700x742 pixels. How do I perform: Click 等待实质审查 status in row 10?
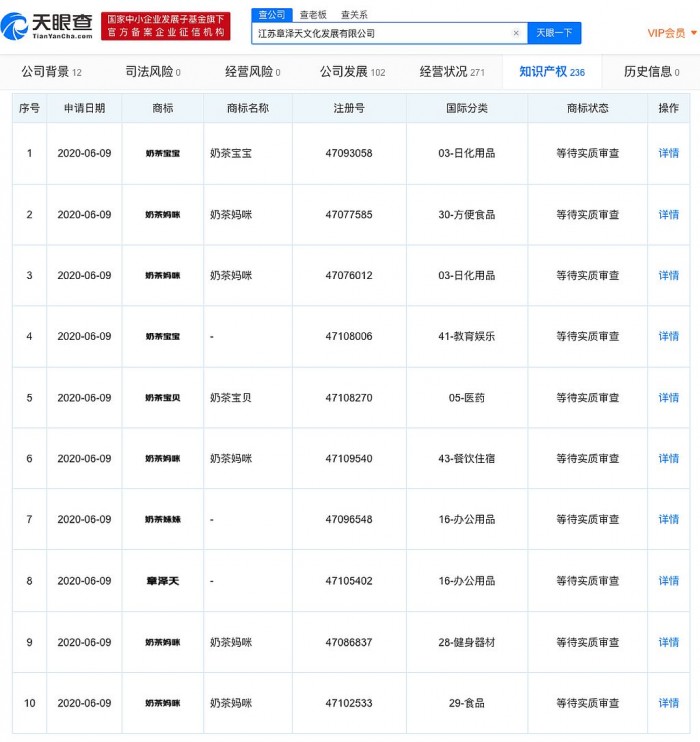(x=587, y=703)
